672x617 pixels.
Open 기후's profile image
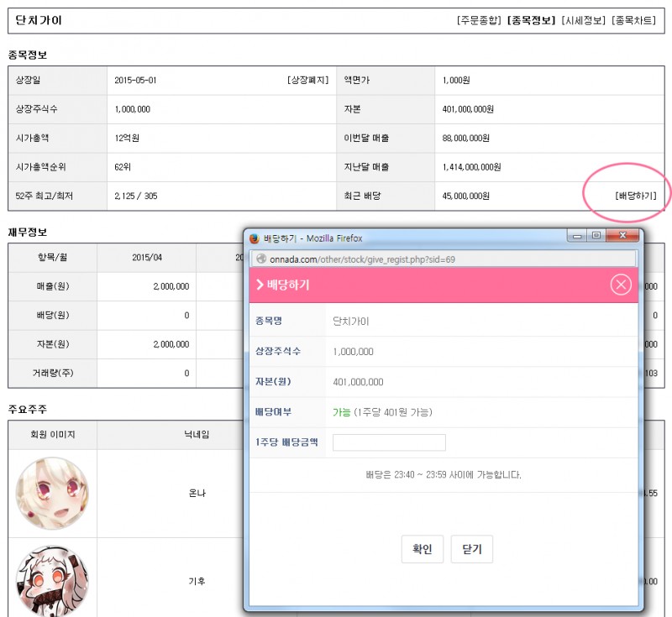[x=52, y=579]
